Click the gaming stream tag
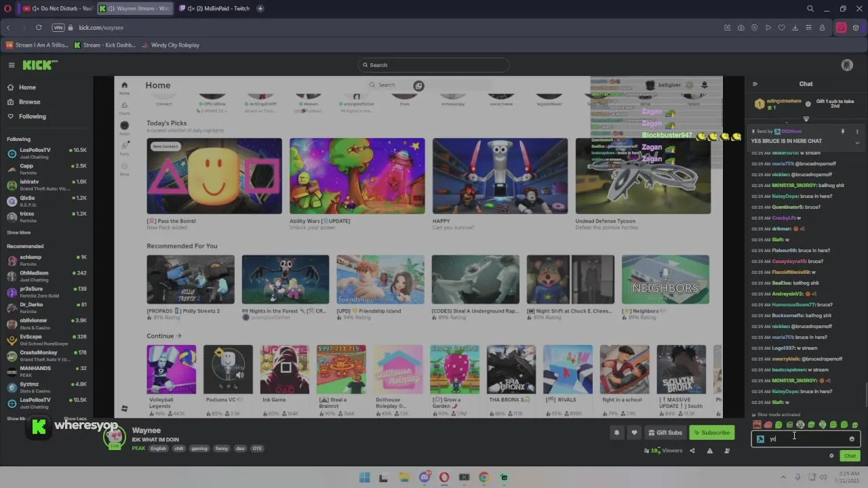The image size is (868, 488). [x=199, y=449]
